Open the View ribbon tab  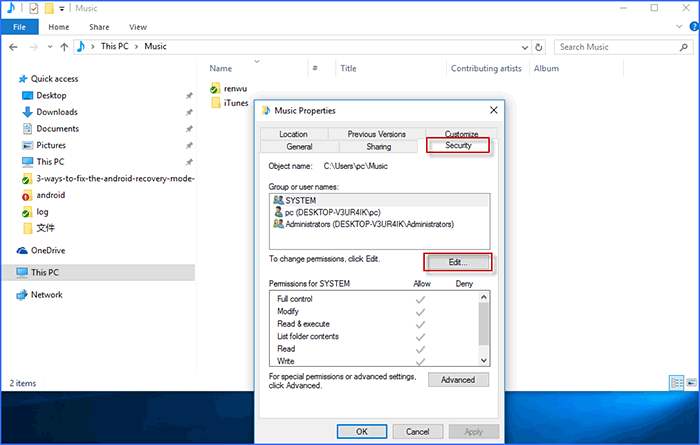[x=138, y=27]
